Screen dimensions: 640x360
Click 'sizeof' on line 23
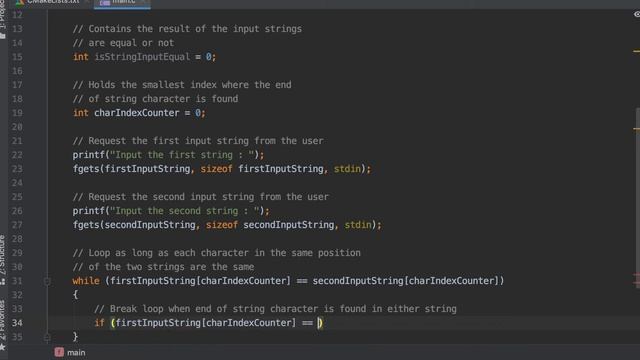tap(216, 169)
